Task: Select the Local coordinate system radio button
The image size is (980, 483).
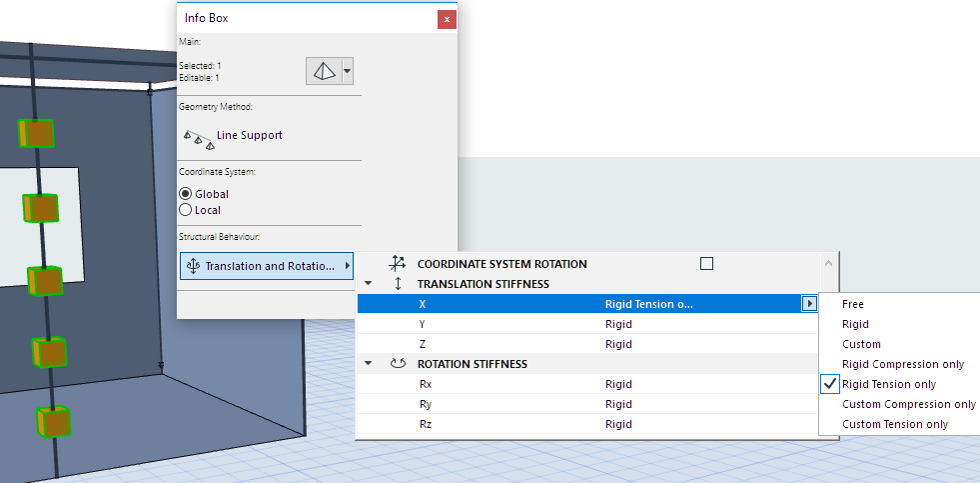Action: pos(185,210)
